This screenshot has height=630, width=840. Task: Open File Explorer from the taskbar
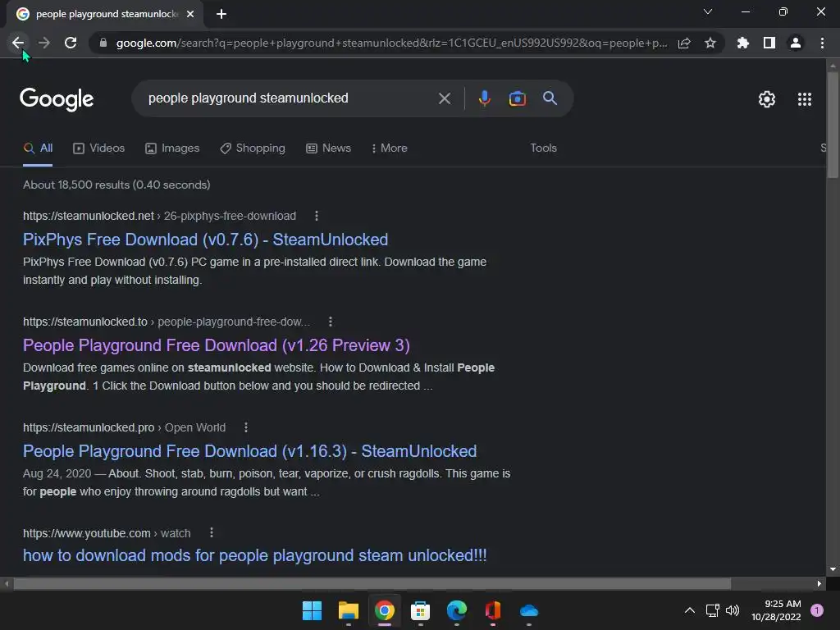[x=348, y=610]
